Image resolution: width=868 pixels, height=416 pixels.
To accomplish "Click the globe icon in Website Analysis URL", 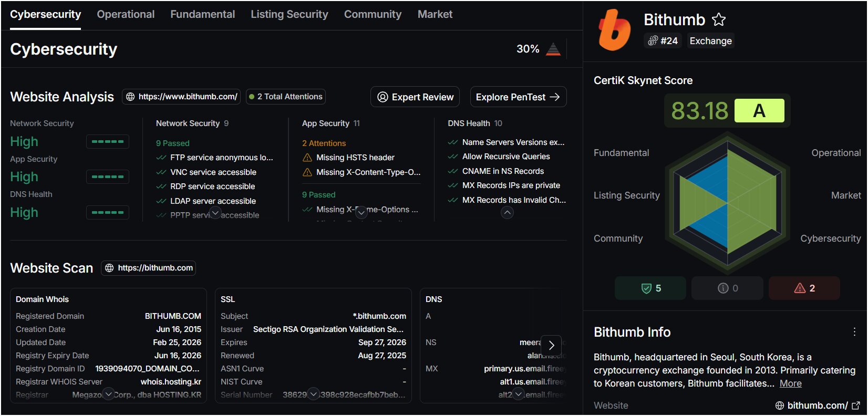I will [130, 97].
